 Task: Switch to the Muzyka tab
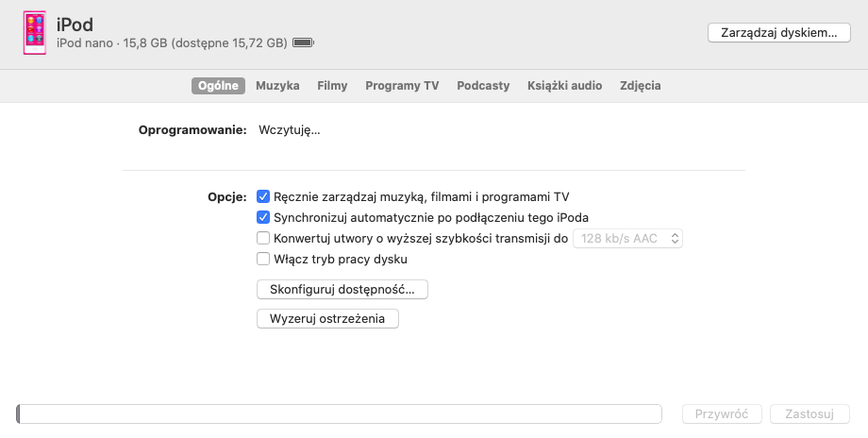[x=277, y=86]
